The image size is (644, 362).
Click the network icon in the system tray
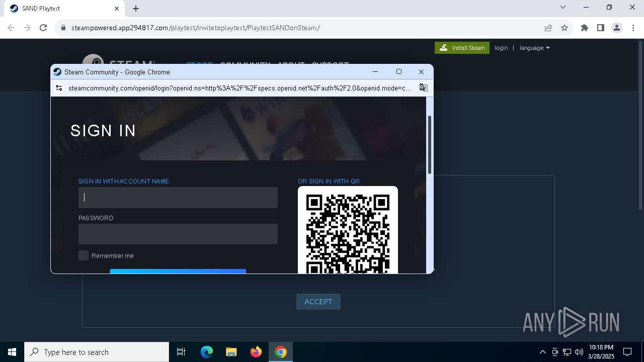tap(567, 352)
